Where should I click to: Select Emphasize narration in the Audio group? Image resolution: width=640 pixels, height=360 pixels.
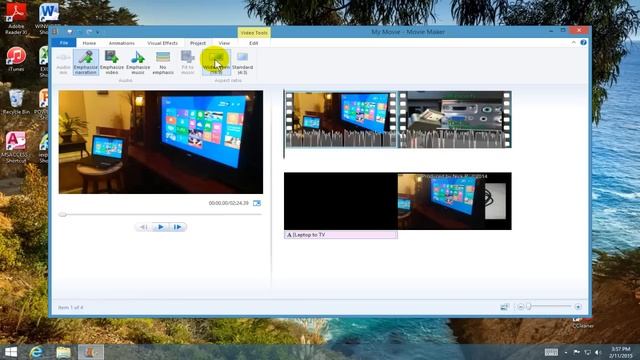(86, 62)
